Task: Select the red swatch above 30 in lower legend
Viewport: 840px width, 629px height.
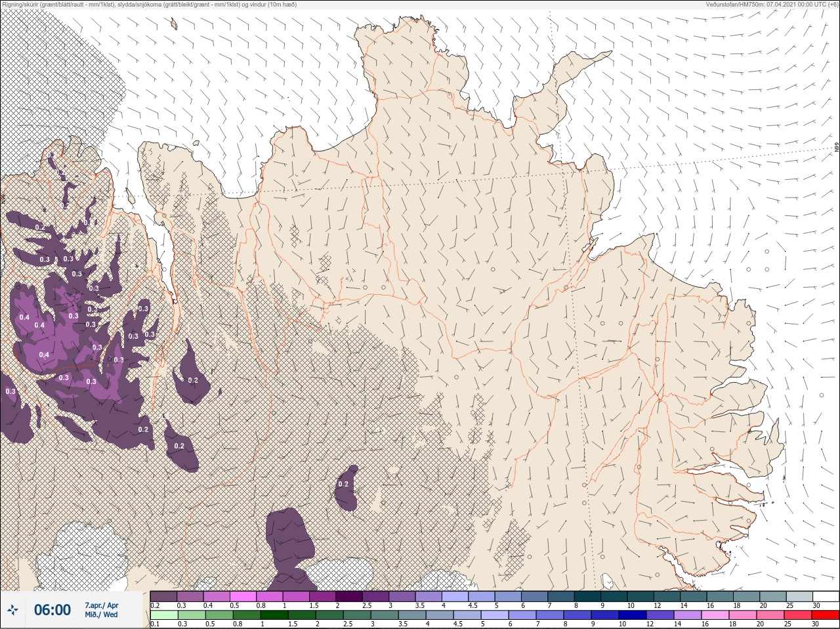Action: click(x=826, y=616)
